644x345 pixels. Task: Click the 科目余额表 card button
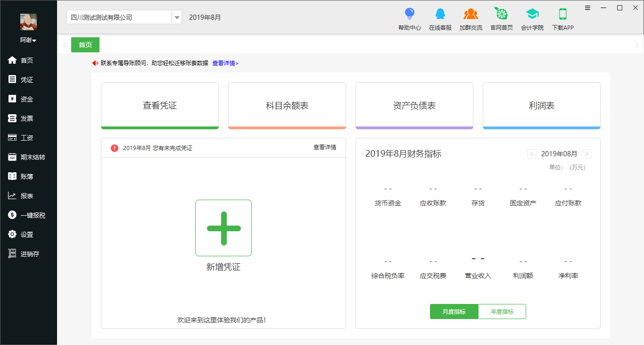(287, 106)
